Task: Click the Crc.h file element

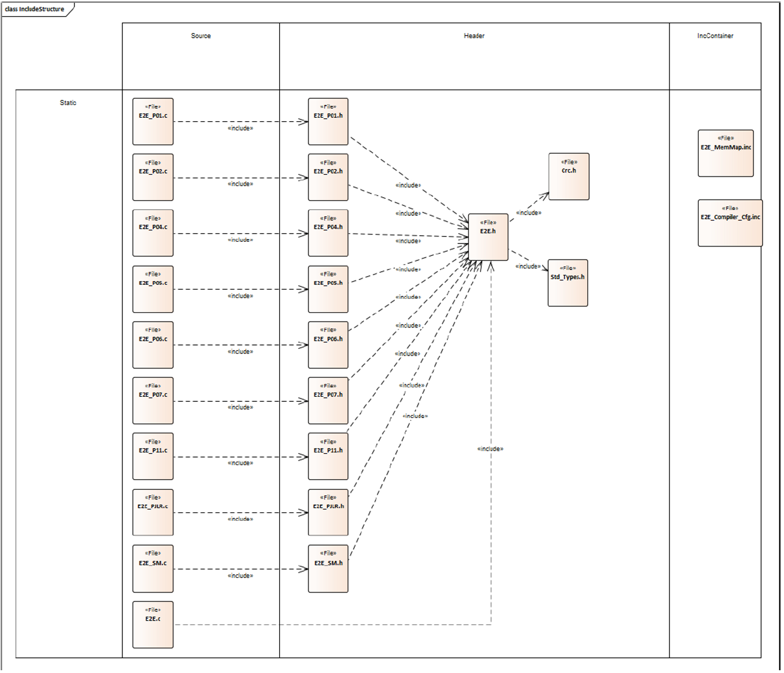Action: pos(569,176)
